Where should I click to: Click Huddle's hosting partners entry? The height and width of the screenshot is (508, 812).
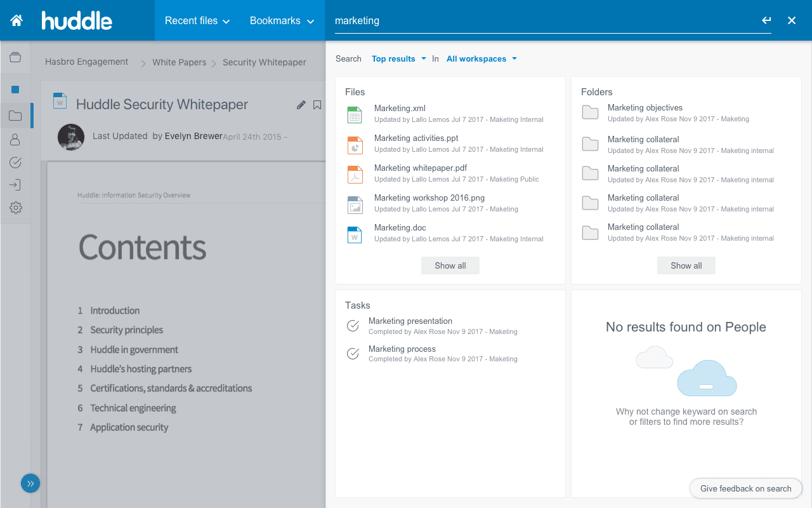[x=141, y=369]
